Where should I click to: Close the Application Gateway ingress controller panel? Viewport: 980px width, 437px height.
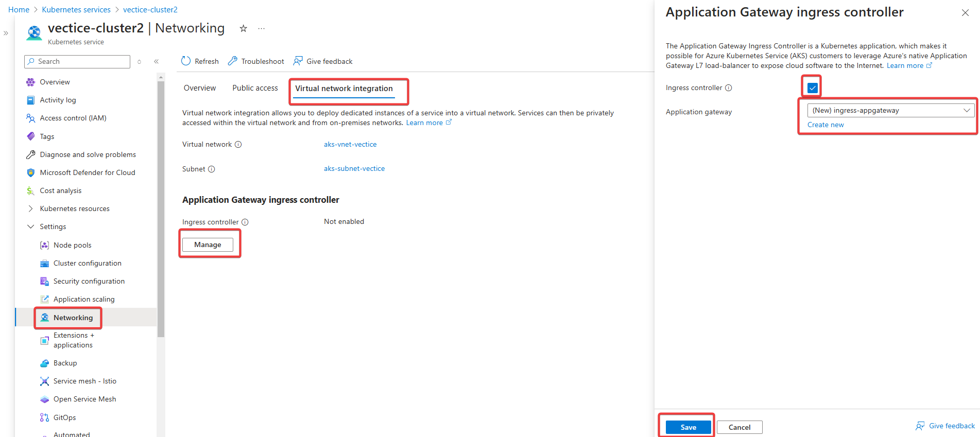point(965,13)
